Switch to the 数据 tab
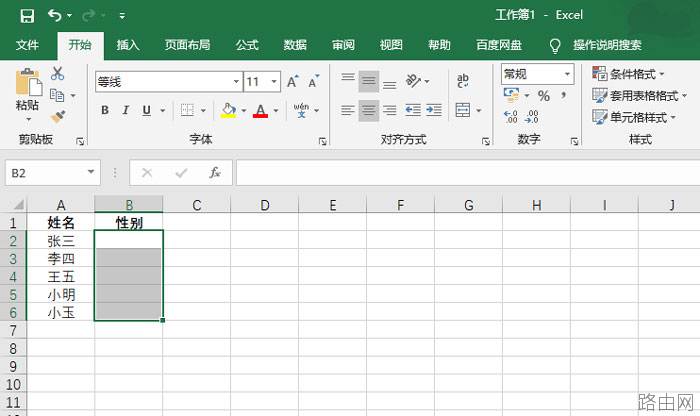 coord(295,45)
